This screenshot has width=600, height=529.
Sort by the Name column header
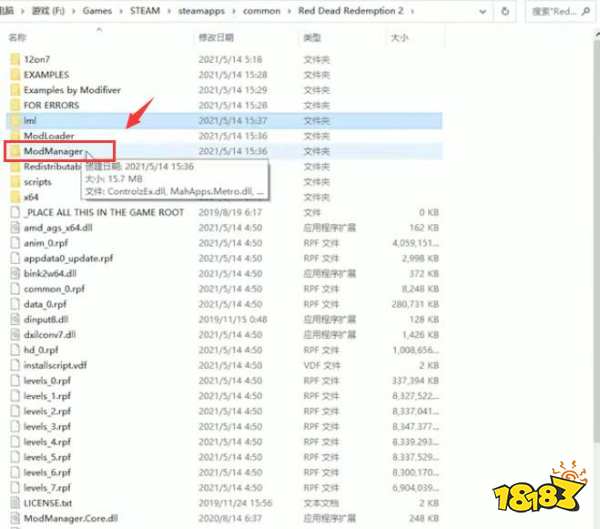pyautogui.click(x=17, y=38)
